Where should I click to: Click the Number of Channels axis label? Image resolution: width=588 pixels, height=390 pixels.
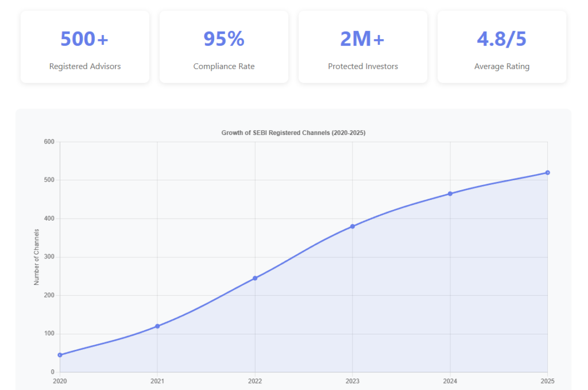[x=37, y=257]
